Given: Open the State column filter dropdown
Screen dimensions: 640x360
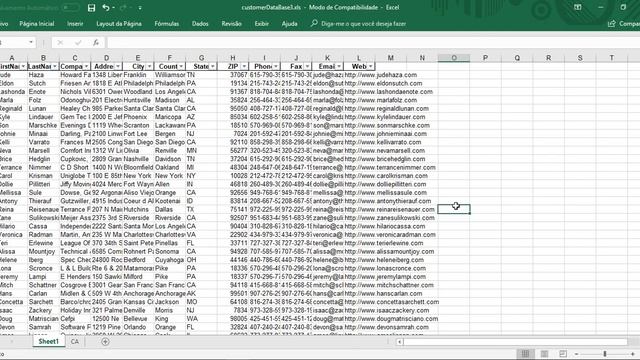Looking at the screenshot, I should click(213, 67).
